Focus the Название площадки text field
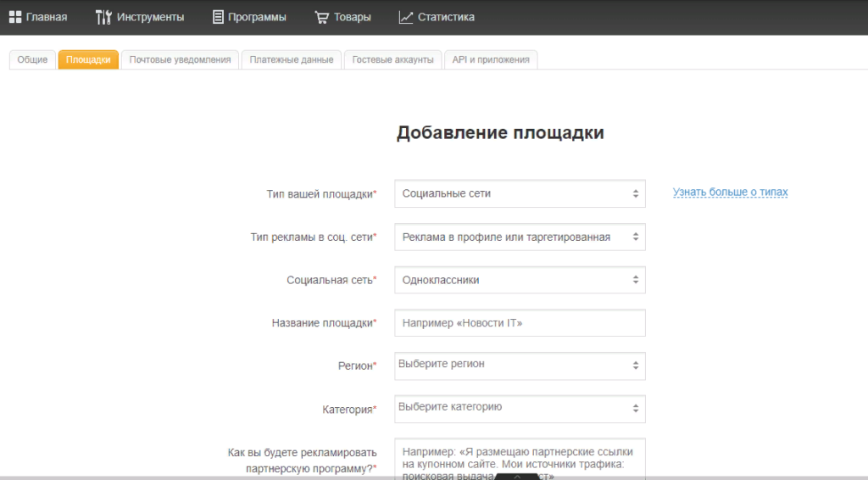Image resolution: width=868 pixels, height=480 pixels. [520, 323]
